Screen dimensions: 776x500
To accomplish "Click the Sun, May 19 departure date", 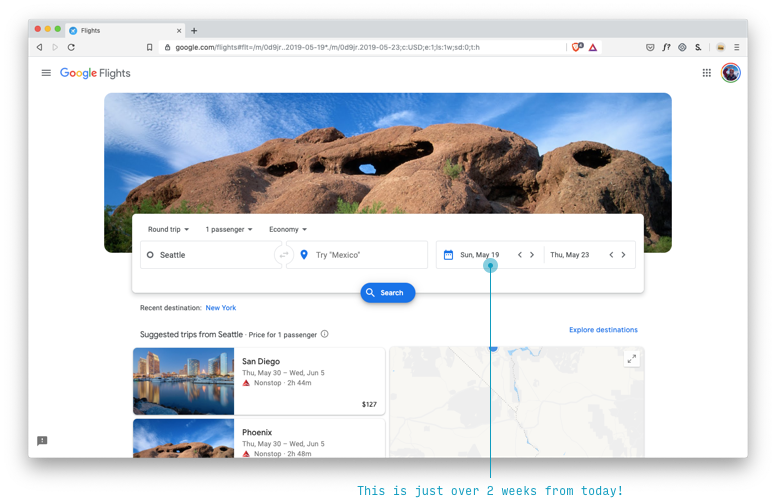I will pyautogui.click(x=480, y=255).
